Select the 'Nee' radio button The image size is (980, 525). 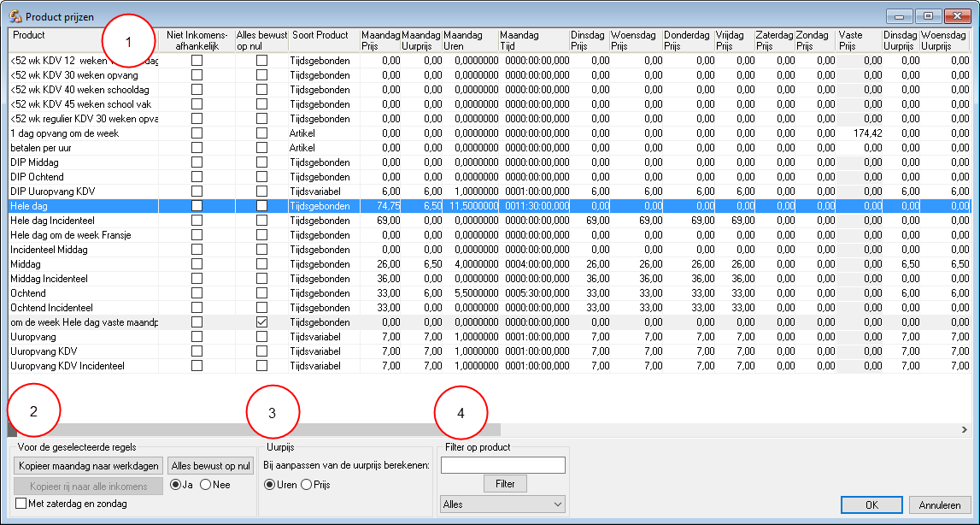click(x=206, y=485)
